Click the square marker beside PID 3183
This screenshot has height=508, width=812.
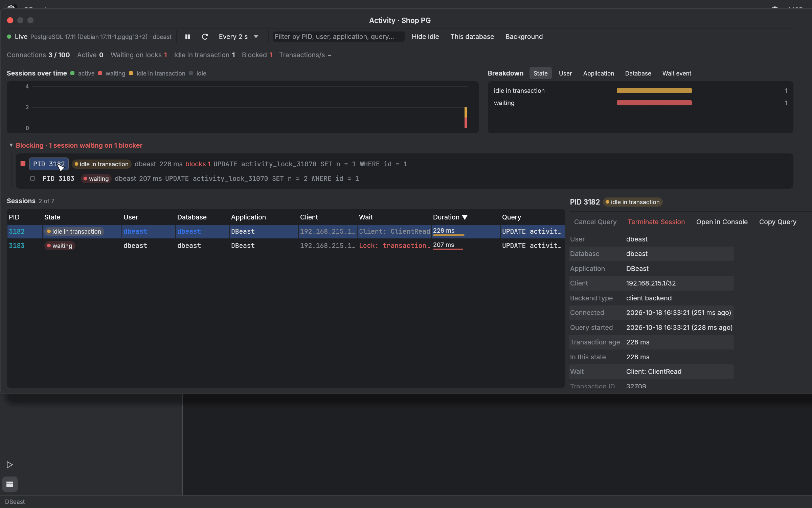click(x=32, y=178)
